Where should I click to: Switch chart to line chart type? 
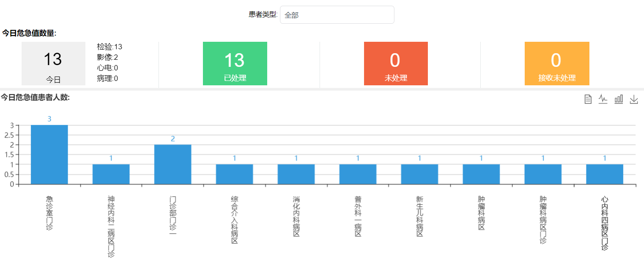coord(603,99)
